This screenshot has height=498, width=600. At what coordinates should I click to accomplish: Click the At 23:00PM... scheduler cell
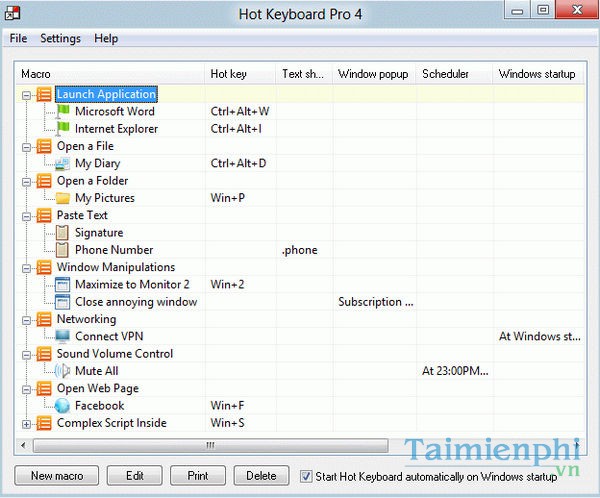point(455,371)
